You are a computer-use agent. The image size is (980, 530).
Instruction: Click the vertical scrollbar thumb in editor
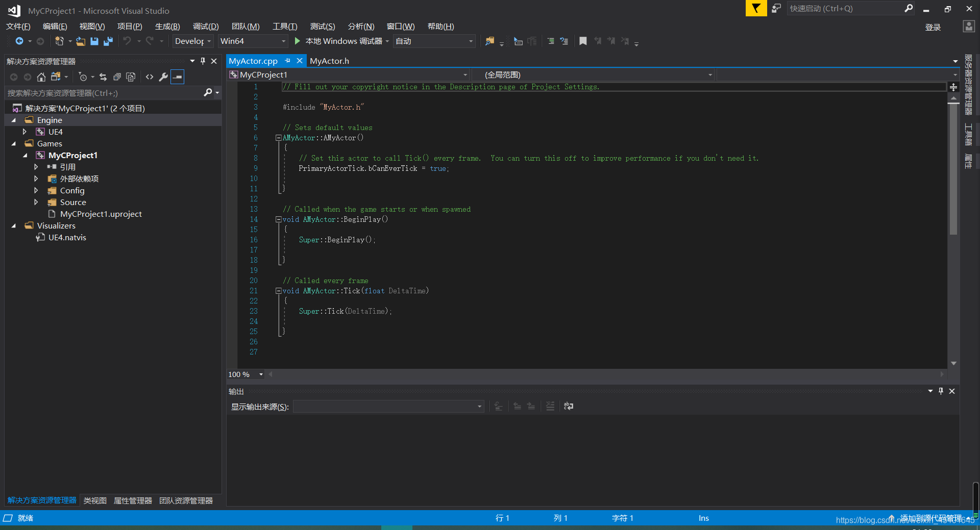click(953, 169)
